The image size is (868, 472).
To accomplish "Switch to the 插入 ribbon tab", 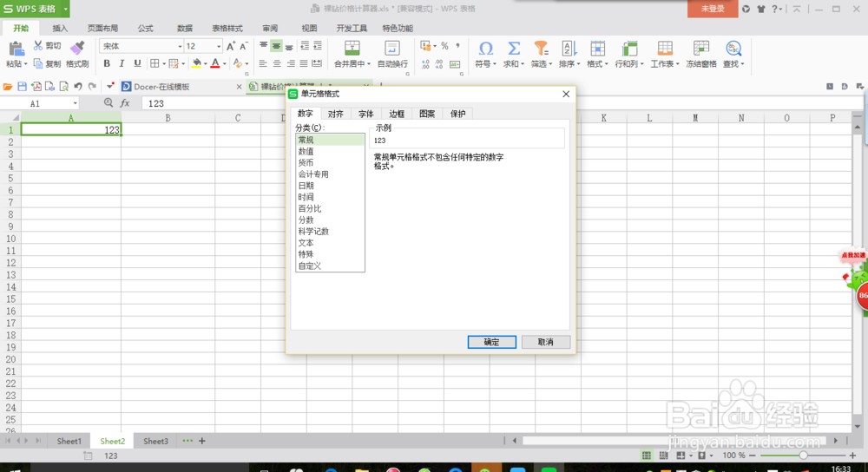I will pos(60,29).
